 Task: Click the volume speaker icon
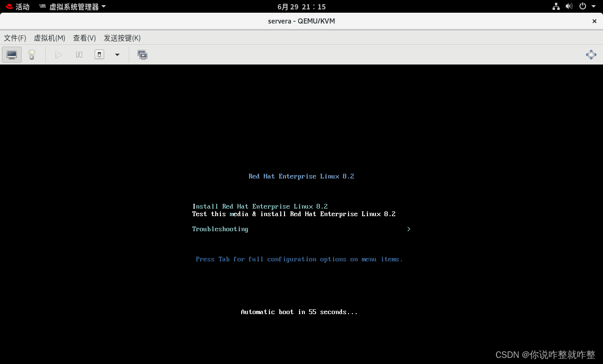pos(569,6)
